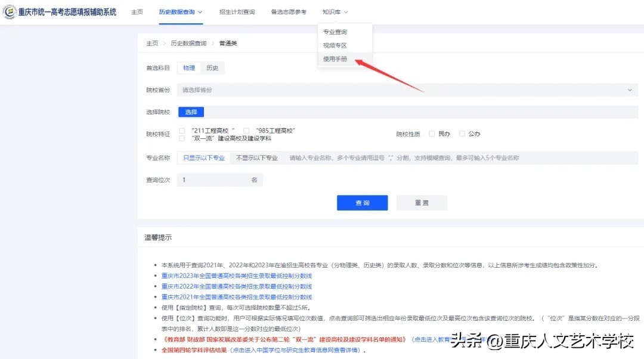Open the 主页 navigation tab
This screenshot has width=644, height=359.
(x=137, y=12)
